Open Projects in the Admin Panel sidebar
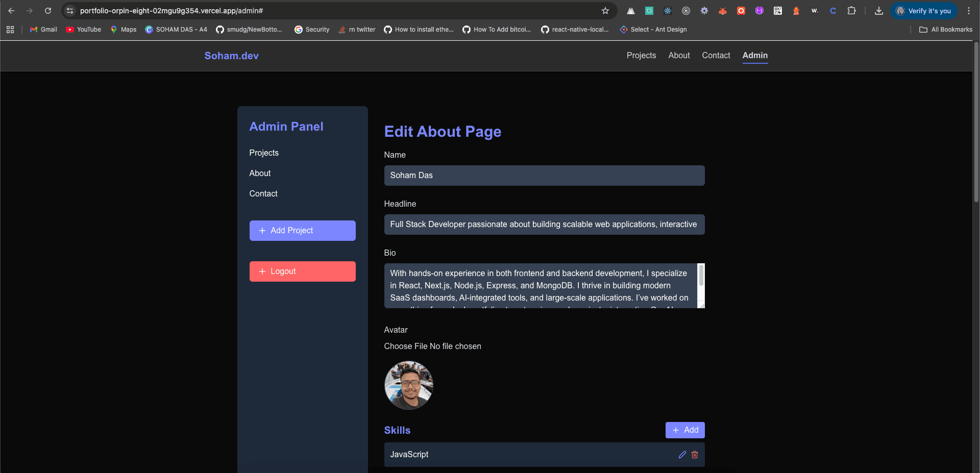 (x=264, y=153)
